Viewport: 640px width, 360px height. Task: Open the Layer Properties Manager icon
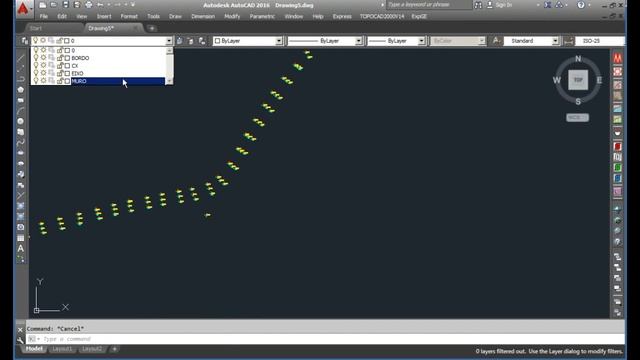(x=24, y=41)
